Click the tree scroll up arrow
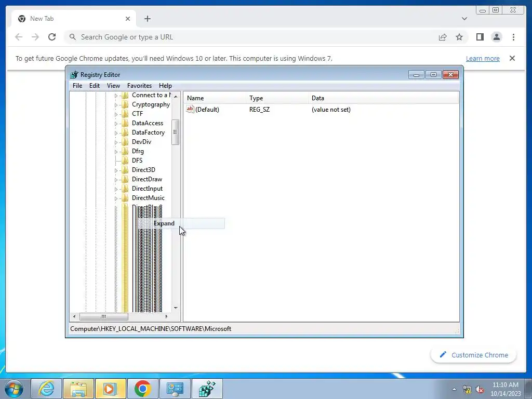The image size is (532, 399). tap(176, 96)
